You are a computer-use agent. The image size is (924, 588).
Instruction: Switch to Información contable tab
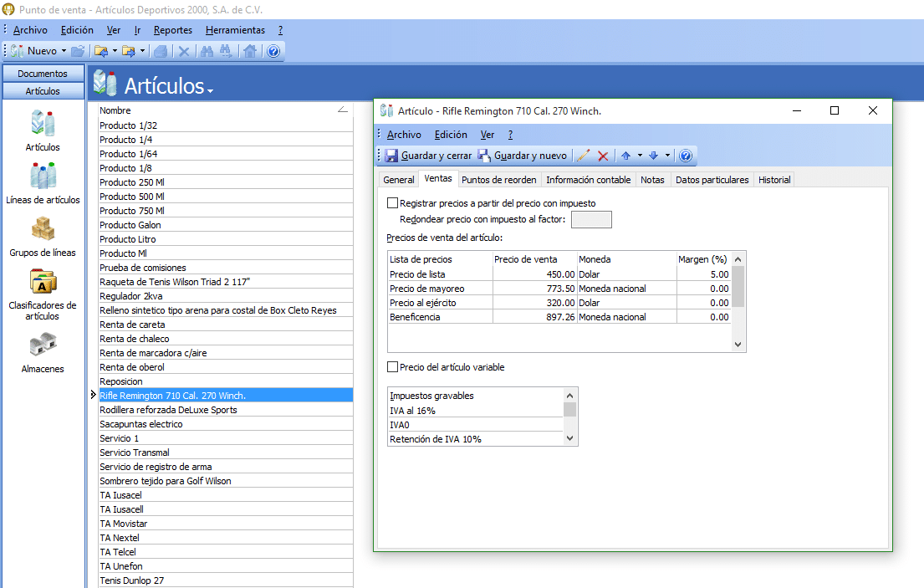(588, 180)
